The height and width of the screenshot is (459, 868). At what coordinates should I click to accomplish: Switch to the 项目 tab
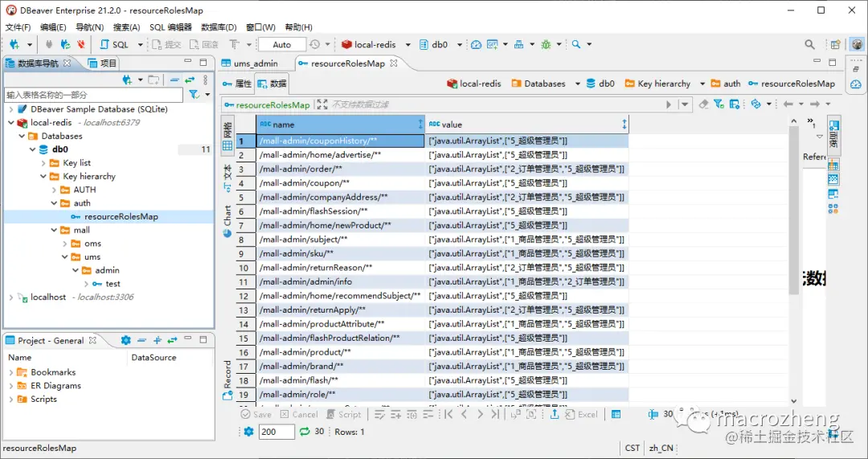click(x=103, y=64)
